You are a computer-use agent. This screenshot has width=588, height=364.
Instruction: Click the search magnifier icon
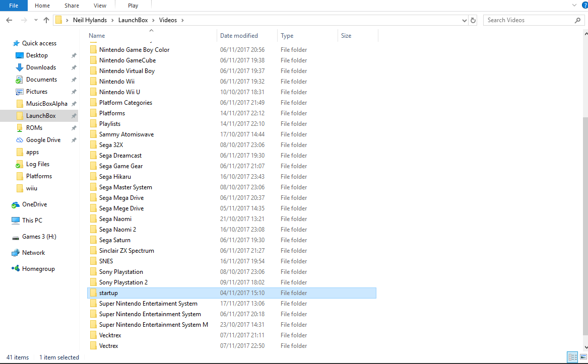(577, 20)
